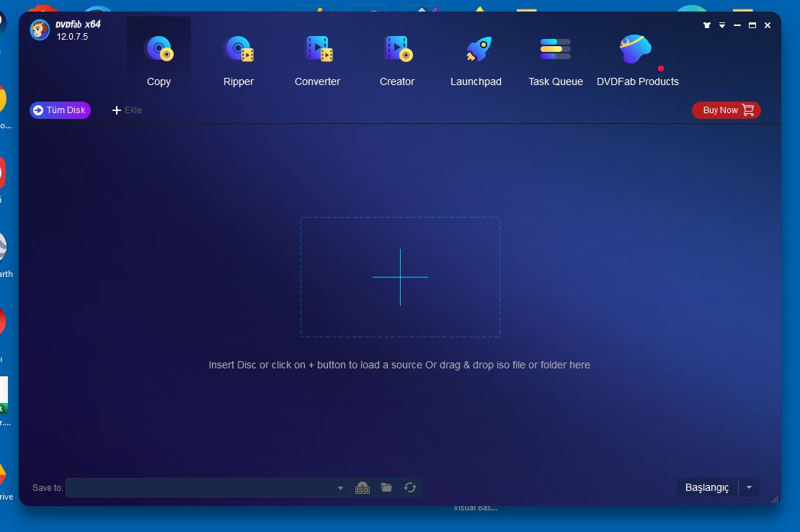This screenshot has height=532, width=800.
Task: Click the resize grip in window corner
Action: (x=775, y=500)
